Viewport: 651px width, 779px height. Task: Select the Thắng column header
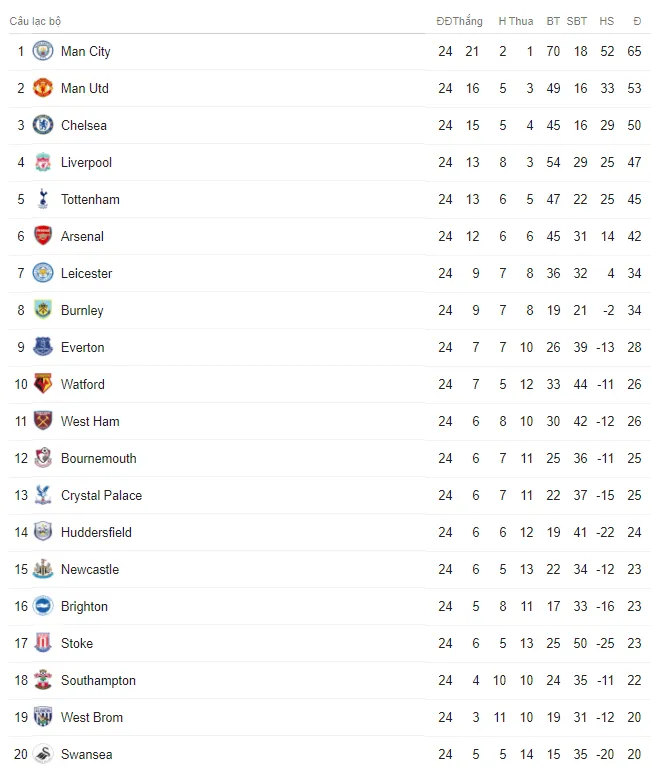468,21
